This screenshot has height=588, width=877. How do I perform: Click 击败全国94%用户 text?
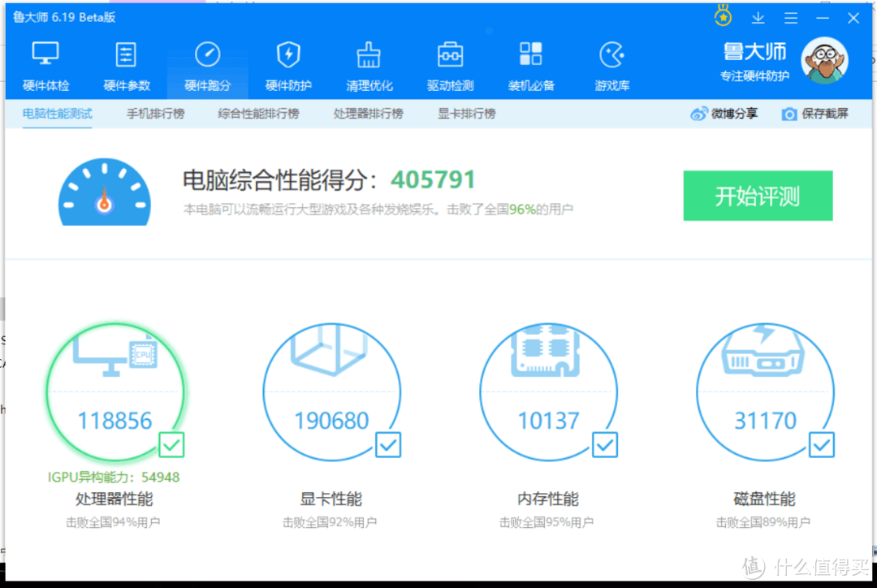coord(113,522)
